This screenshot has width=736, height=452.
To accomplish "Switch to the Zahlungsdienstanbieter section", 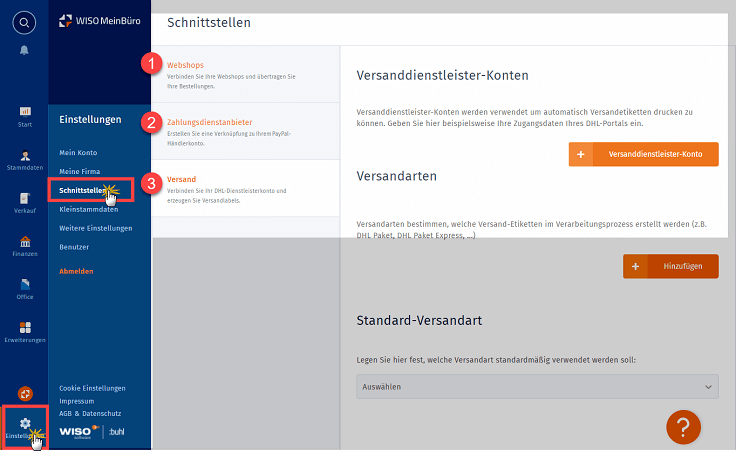I will tap(210, 122).
